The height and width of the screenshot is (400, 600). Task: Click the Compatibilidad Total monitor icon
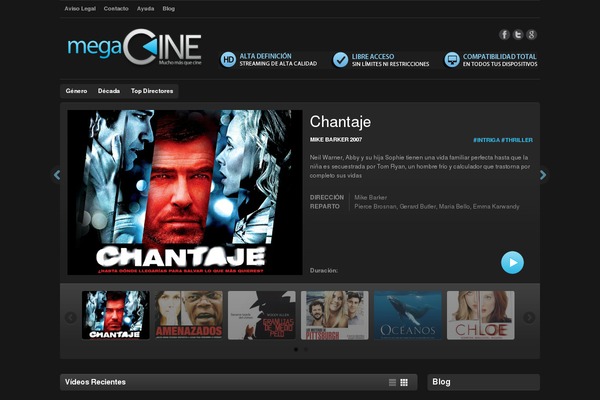pos(452,60)
